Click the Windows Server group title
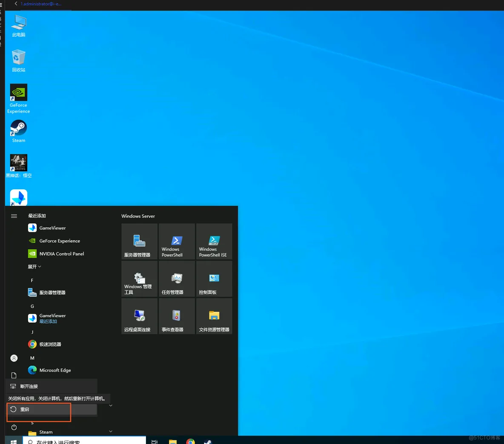 click(x=138, y=216)
